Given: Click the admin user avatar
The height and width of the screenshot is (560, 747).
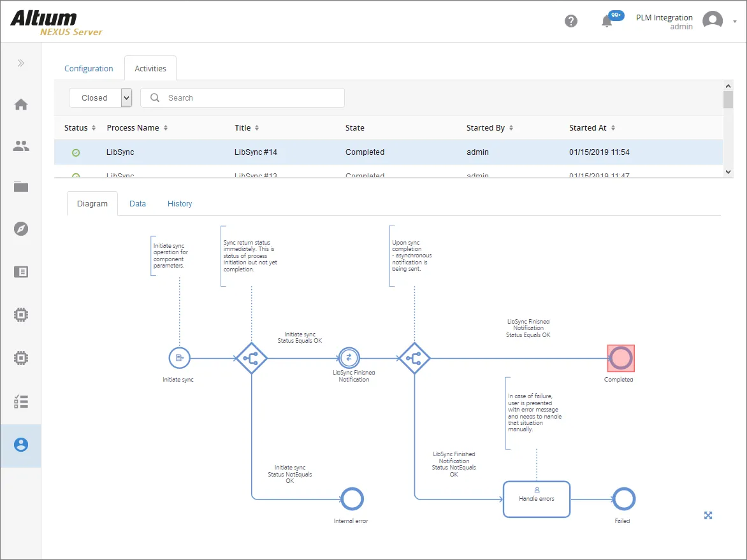Looking at the screenshot, I should point(713,20).
